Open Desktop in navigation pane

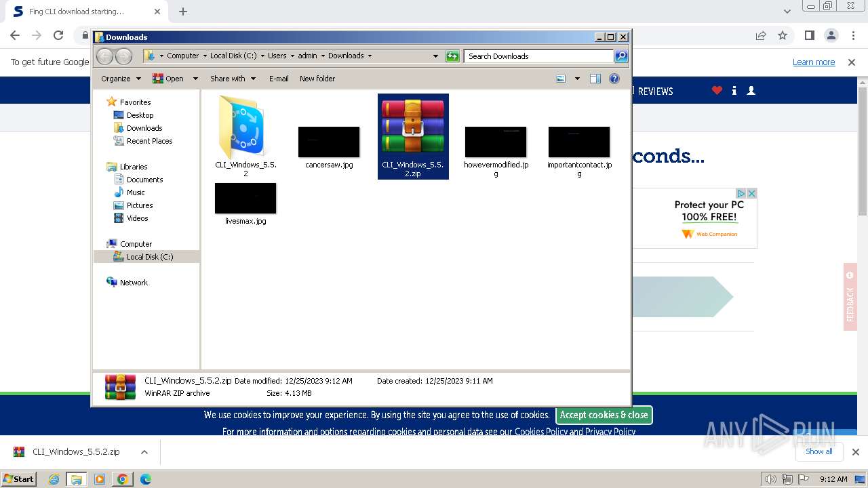click(140, 115)
